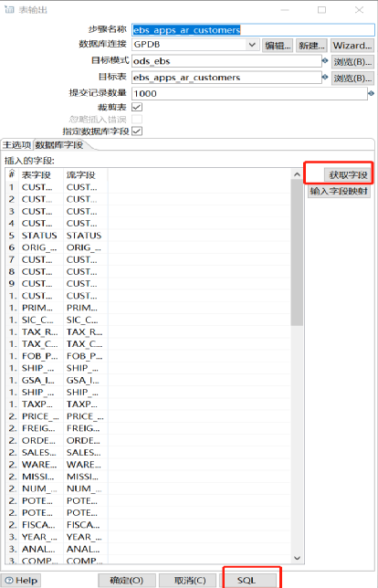Select TAX_C... cell in 流字段 column
Screen dimensions: 378x588
click(x=84, y=344)
